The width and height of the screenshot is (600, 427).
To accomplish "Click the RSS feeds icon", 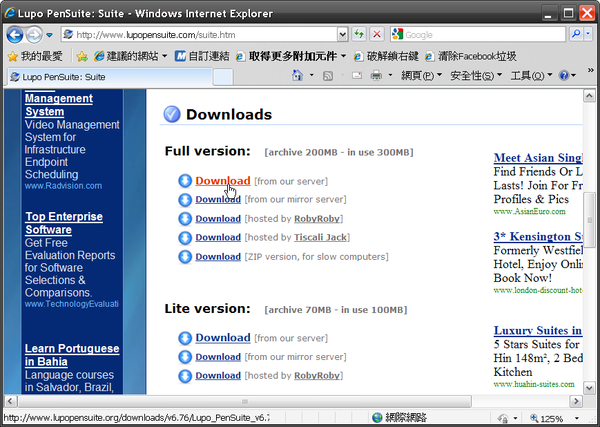I will 328,76.
